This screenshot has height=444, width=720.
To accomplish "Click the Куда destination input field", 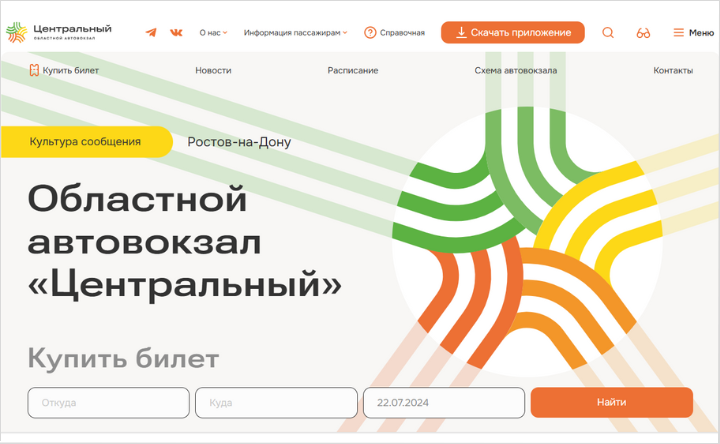I will (x=275, y=403).
